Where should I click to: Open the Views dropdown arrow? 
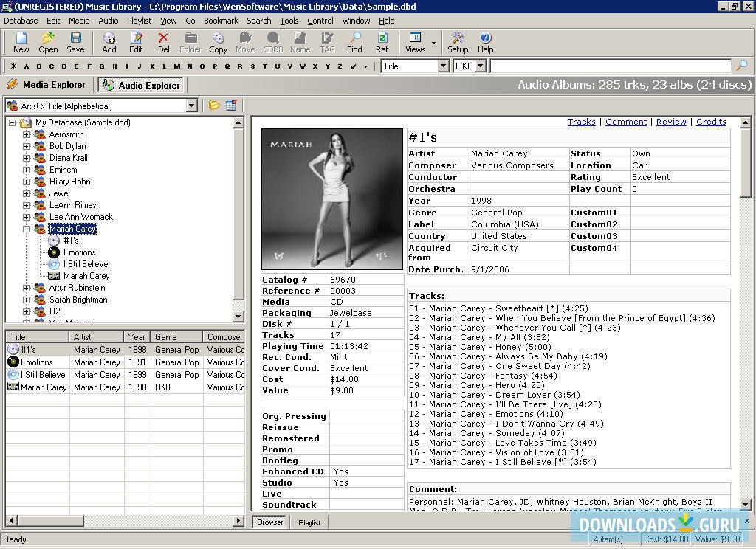coord(433,43)
